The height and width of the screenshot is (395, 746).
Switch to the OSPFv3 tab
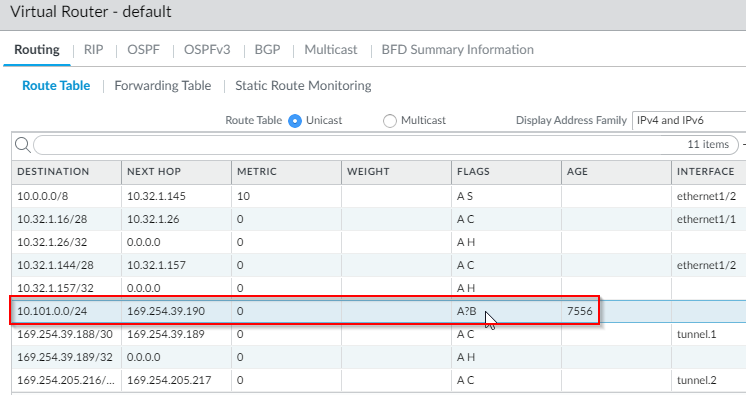point(207,49)
